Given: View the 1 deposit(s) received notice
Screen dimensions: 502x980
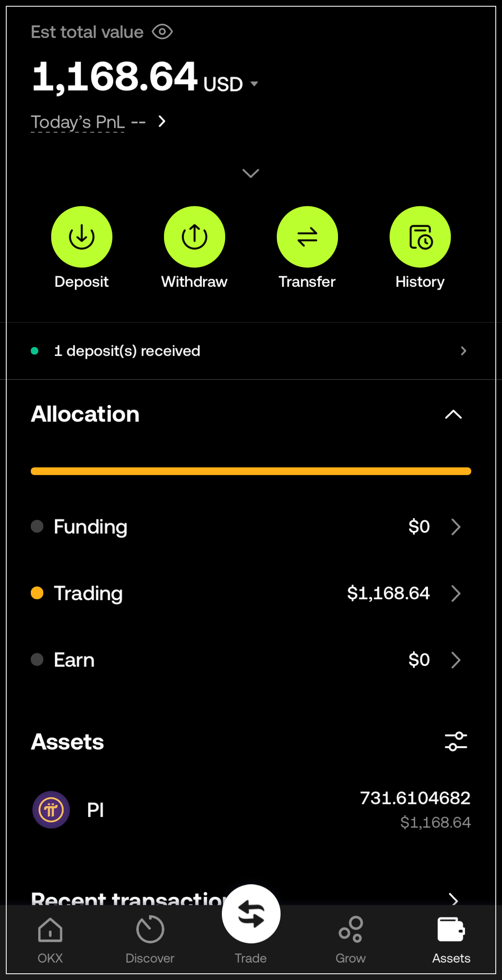Looking at the screenshot, I should pyautogui.click(x=251, y=351).
